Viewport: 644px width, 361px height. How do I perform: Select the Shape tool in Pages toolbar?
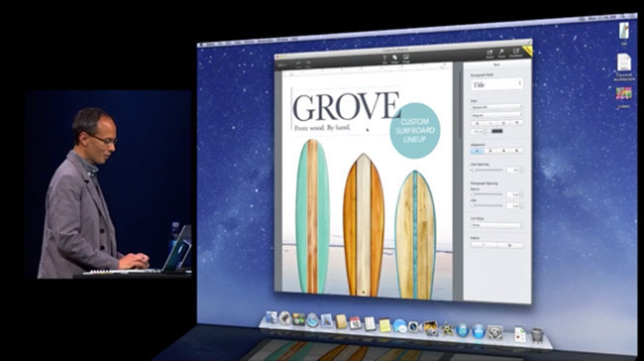click(394, 59)
